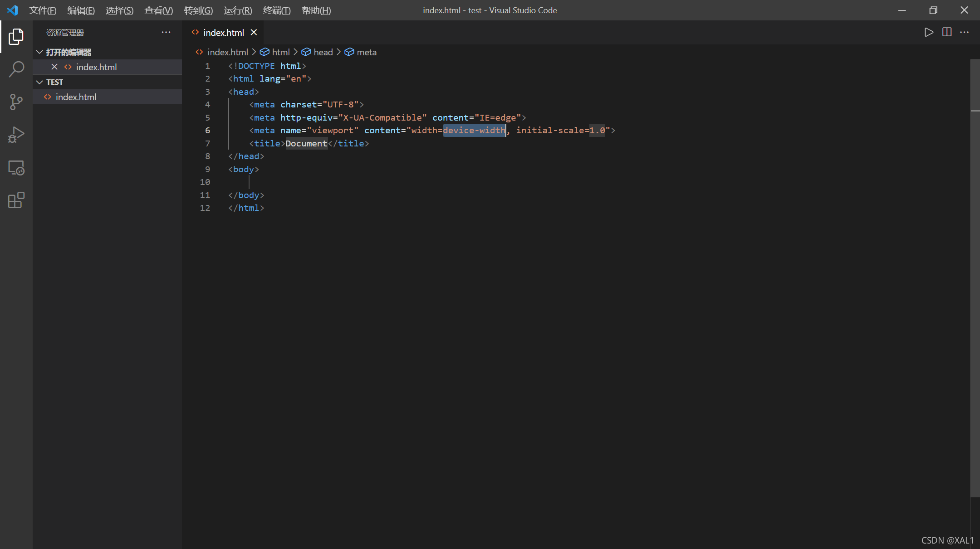The height and width of the screenshot is (549, 980).
Task: Click meta segment in breadcrumb
Action: coord(366,52)
